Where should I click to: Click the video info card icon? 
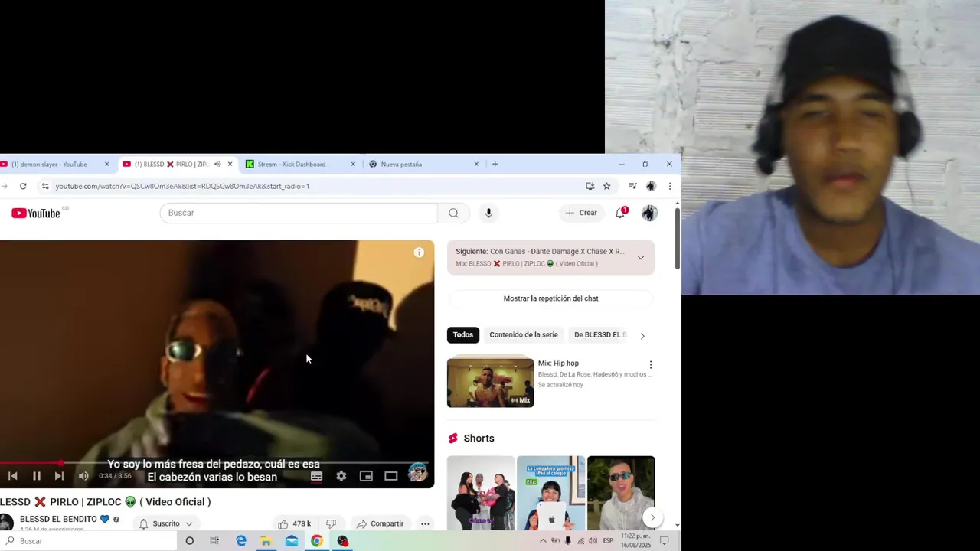click(419, 253)
